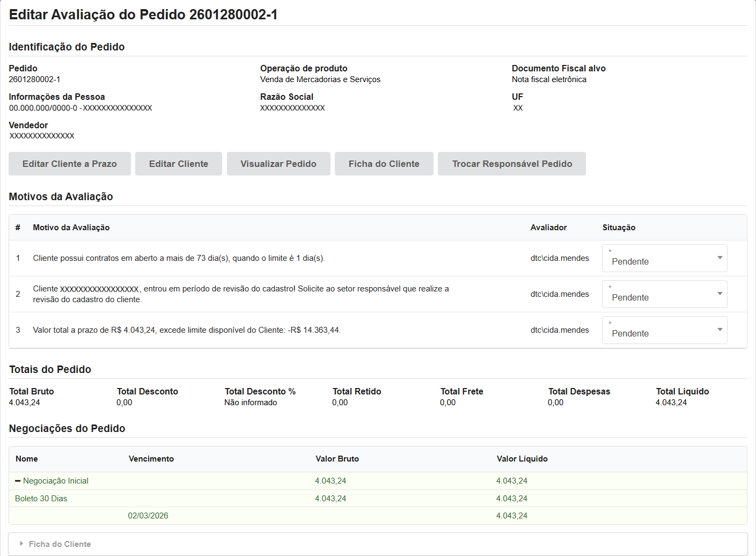Open Situação dropdown for evaluation reason 2
756x556 pixels.
(664, 294)
